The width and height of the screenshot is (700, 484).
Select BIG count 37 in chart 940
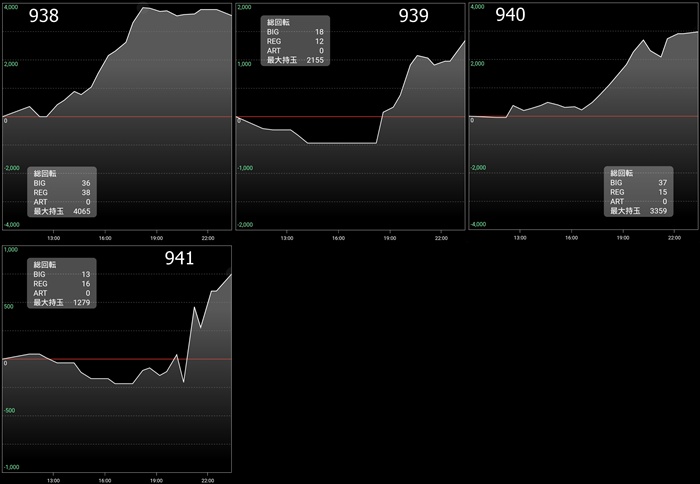[662, 183]
